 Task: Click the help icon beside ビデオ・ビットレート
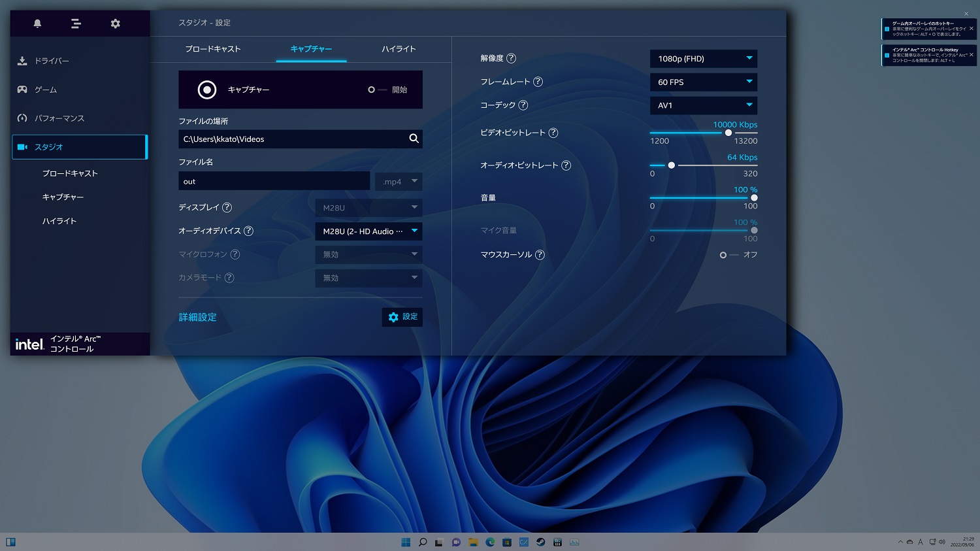point(553,133)
